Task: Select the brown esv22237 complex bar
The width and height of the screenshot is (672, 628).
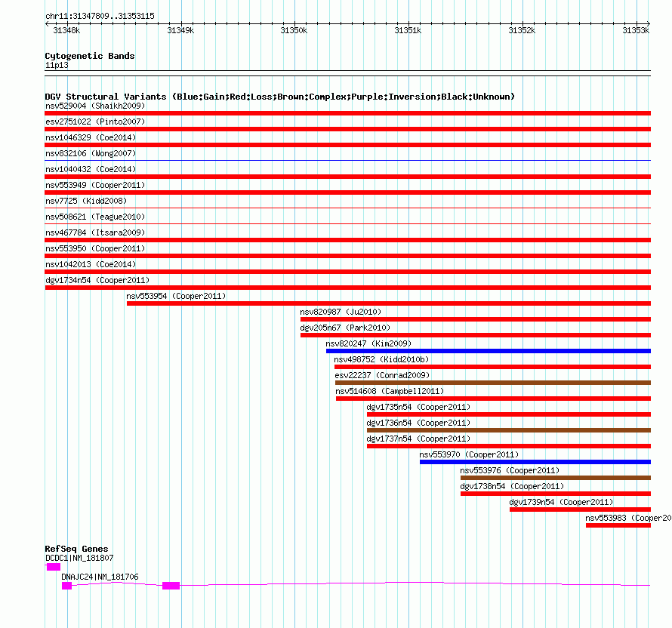Action: point(493,383)
